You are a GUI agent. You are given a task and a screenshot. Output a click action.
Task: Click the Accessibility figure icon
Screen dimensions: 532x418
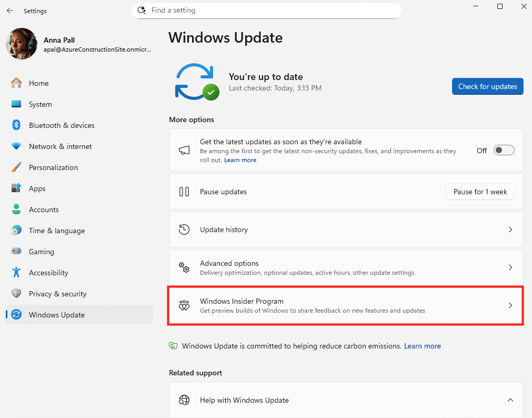pos(16,273)
